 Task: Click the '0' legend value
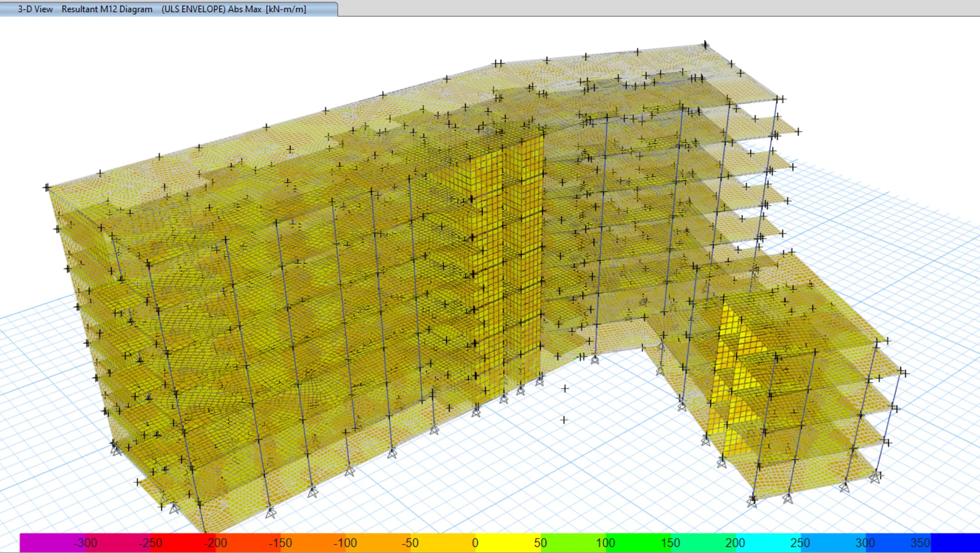(475, 543)
